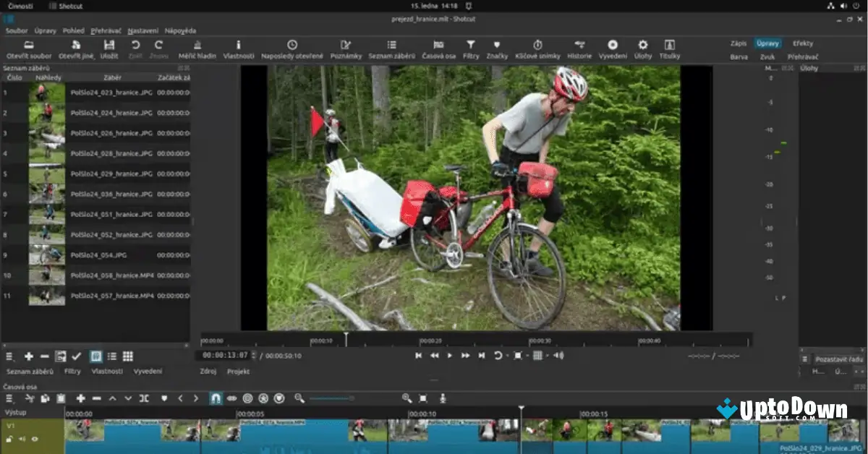This screenshot has height=454, width=868.
Task: Click the Měřič hladin audio meter icon
Action: click(x=198, y=45)
